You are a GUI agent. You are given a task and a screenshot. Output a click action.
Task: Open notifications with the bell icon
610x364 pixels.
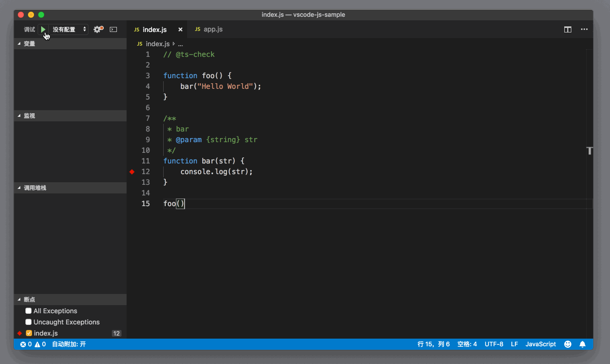point(583,344)
